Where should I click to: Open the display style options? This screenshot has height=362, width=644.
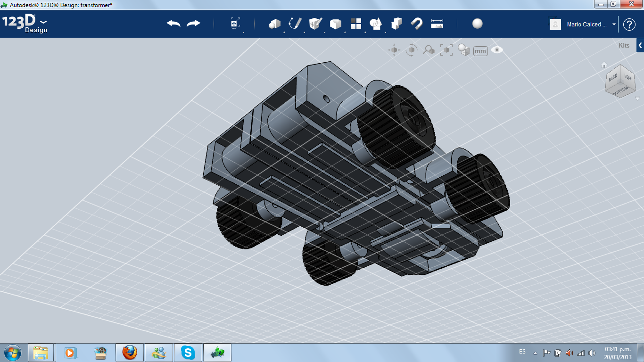point(463,50)
